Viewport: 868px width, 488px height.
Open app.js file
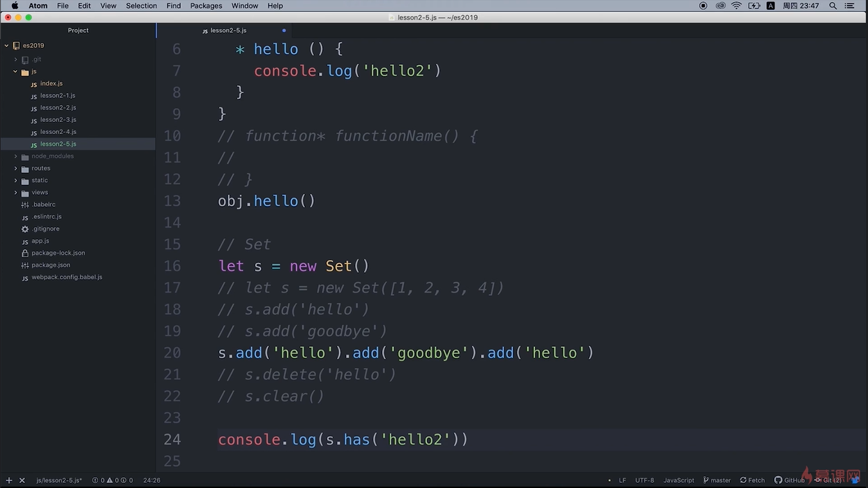40,241
